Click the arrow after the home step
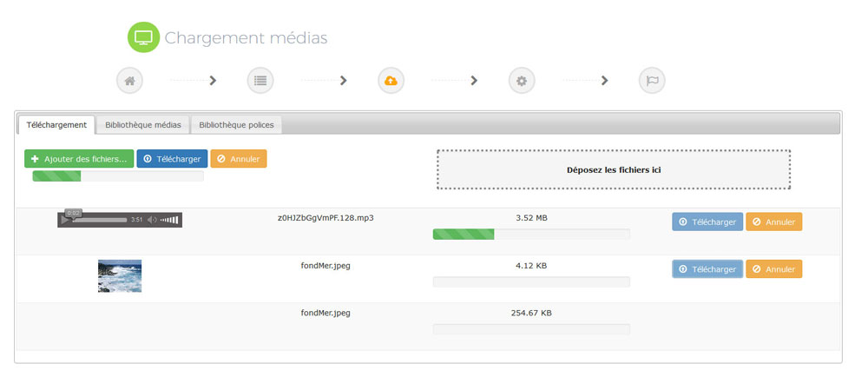 tap(213, 81)
